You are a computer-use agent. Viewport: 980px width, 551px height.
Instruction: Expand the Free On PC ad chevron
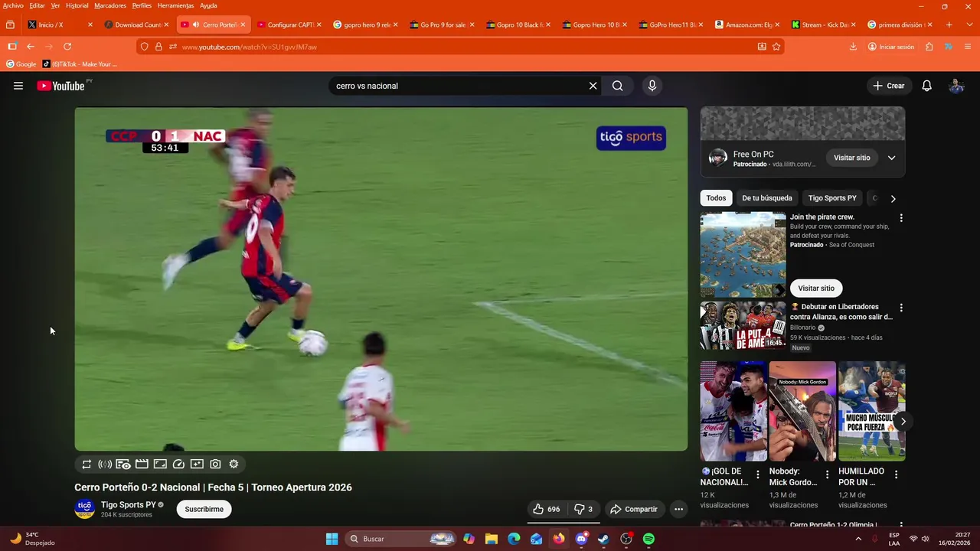coord(891,158)
